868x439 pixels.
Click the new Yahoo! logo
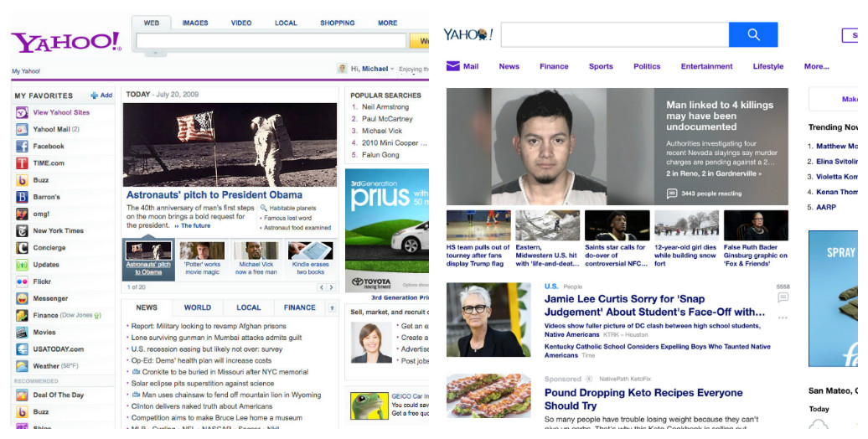coord(468,35)
